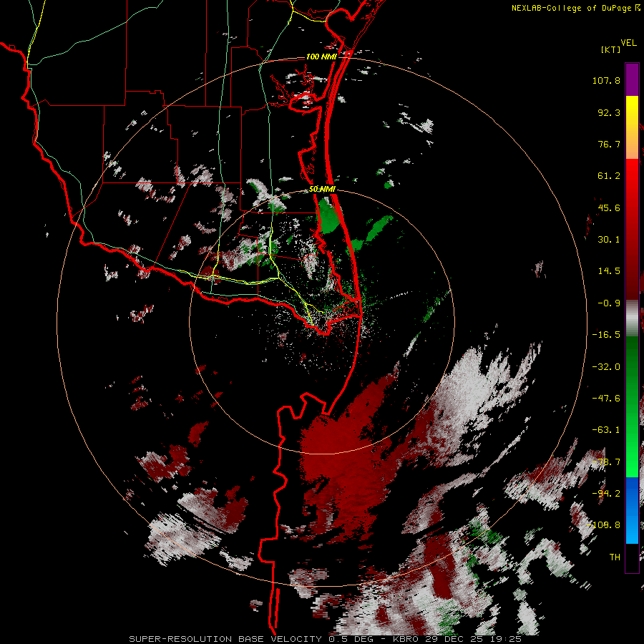The width and height of the screenshot is (644, 644).
Task: Click the 14.5 velocity scale value
Action: pos(609,271)
